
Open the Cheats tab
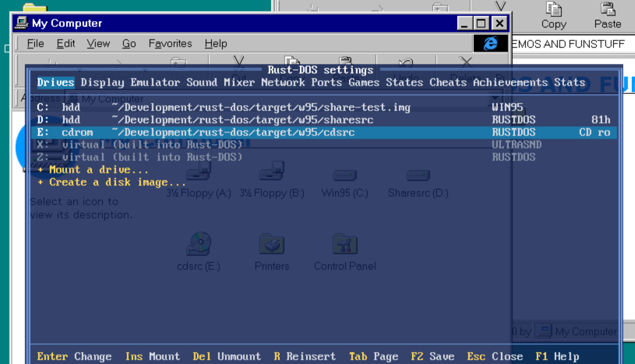click(448, 83)
